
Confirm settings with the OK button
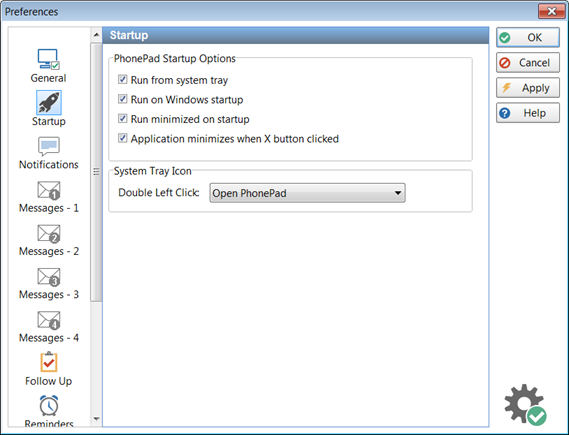528,37
